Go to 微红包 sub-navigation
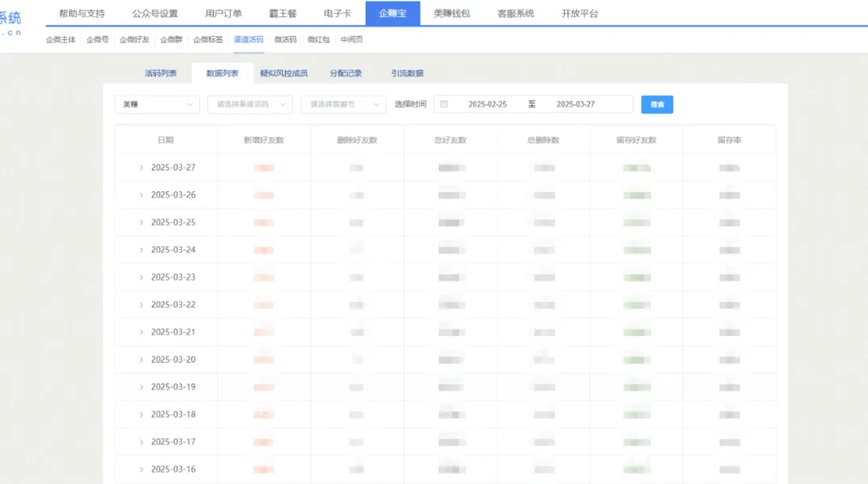The height and width of the screenshot is (484, 868). click(x=318, y=39)
